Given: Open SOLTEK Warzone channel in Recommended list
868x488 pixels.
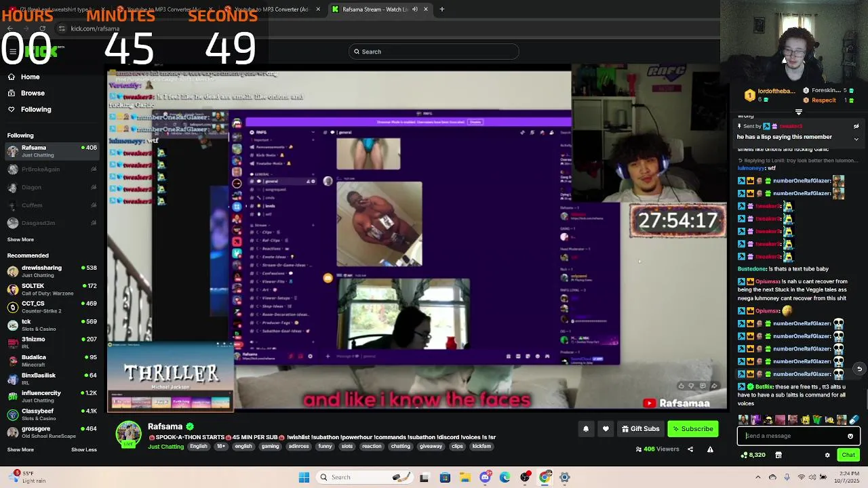Looking at the screenshot, I should (52, 289).
